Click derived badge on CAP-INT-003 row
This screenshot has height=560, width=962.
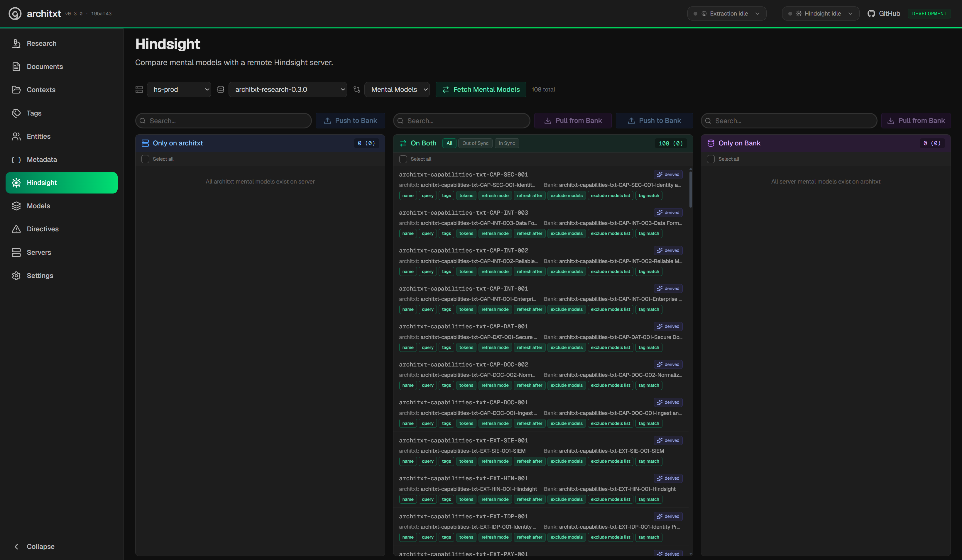coord(668,213)
